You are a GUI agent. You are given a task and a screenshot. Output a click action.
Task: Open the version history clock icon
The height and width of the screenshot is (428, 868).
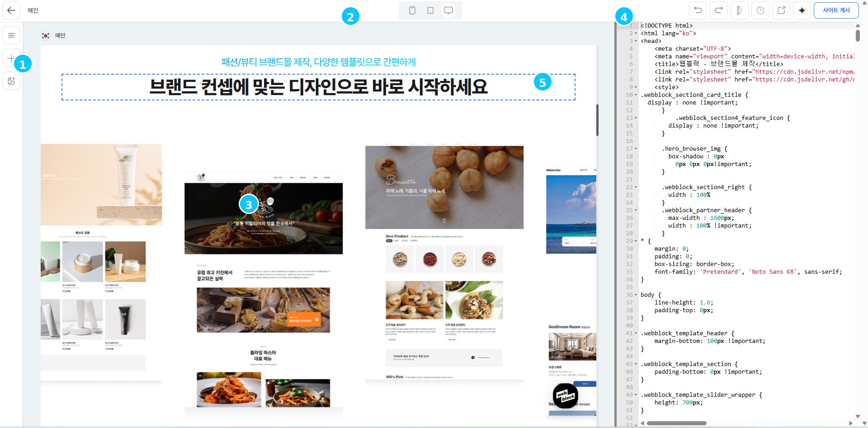[760, 10]
